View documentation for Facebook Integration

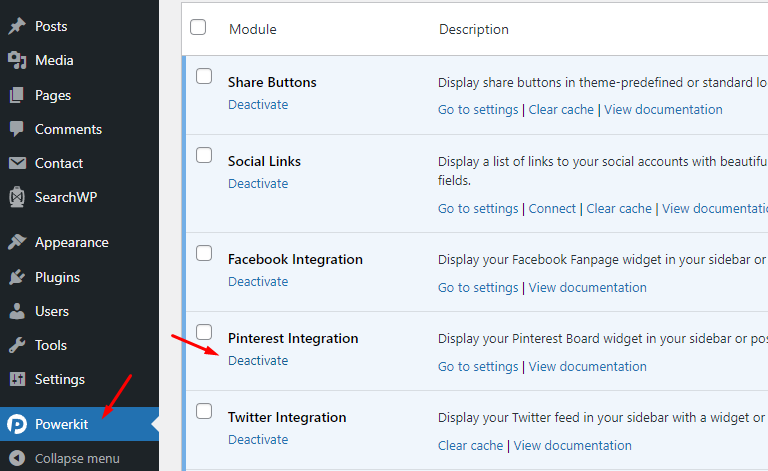587,287
